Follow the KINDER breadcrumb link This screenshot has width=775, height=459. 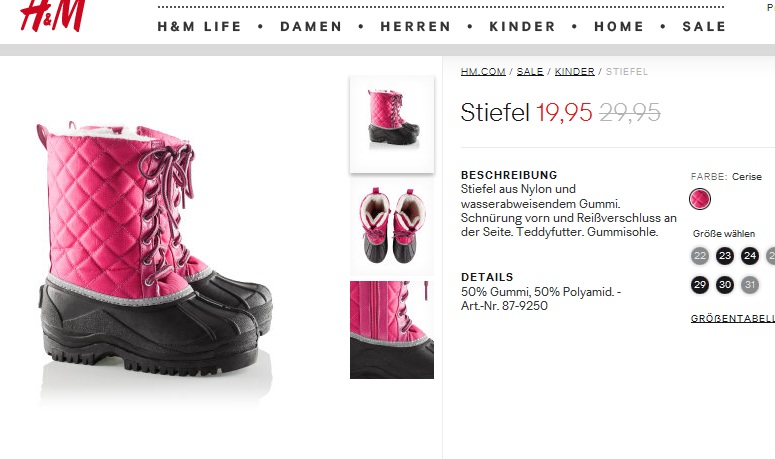coord(574,72)
